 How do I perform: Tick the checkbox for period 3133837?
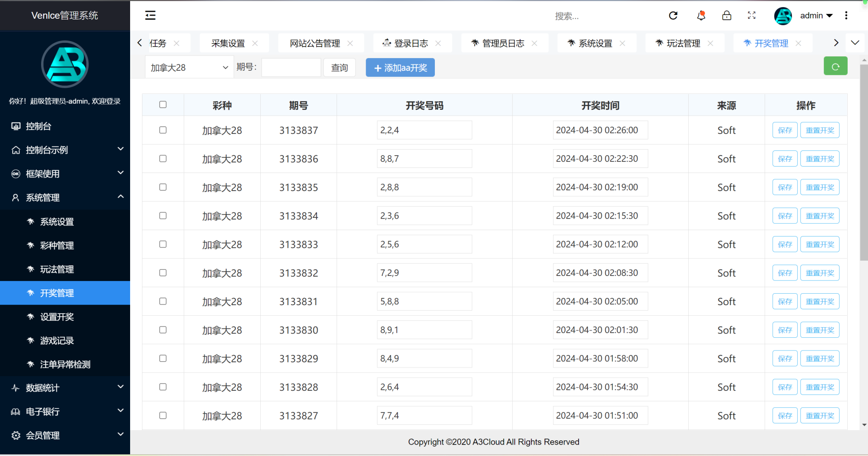click(x=163, y=130)
